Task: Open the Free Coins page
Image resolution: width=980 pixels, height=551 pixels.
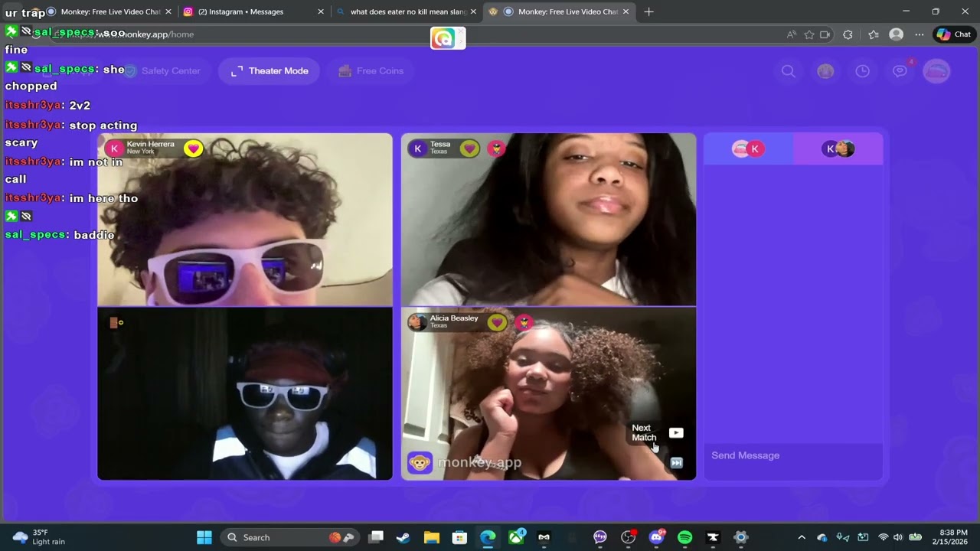Action: click(371, 70)
